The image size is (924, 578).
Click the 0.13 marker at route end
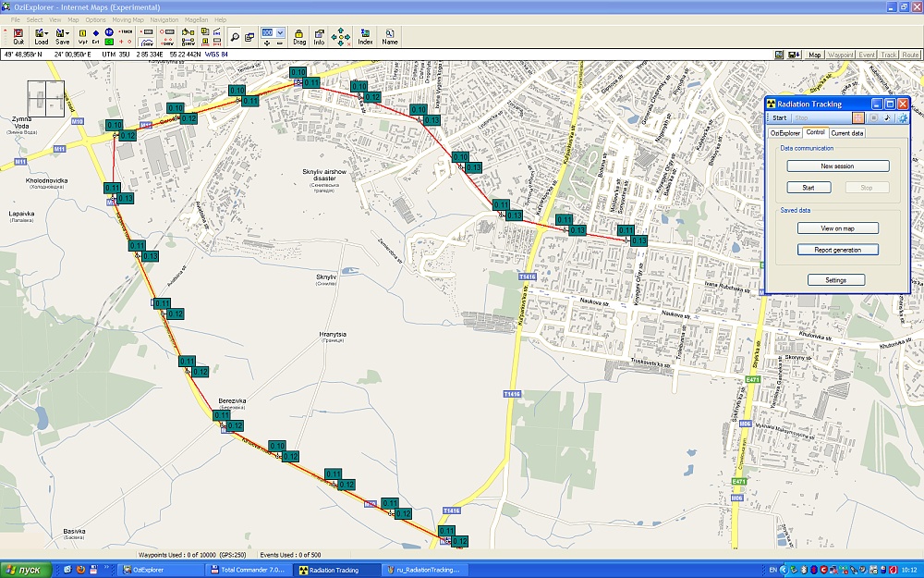(639, 240)
